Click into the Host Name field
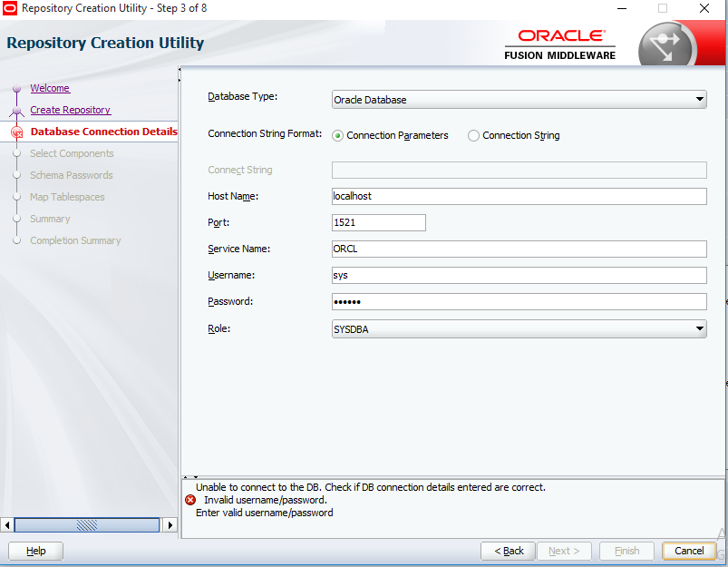 tap(519, 196)
